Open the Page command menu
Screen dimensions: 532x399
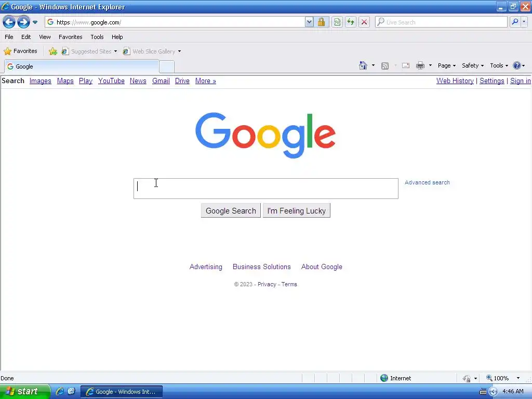click(x=446, y=65)
